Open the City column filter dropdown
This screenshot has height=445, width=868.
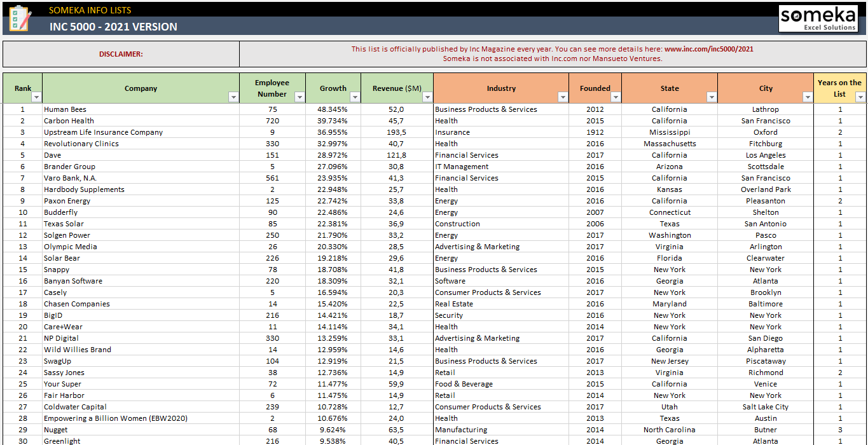coord(808,97)
